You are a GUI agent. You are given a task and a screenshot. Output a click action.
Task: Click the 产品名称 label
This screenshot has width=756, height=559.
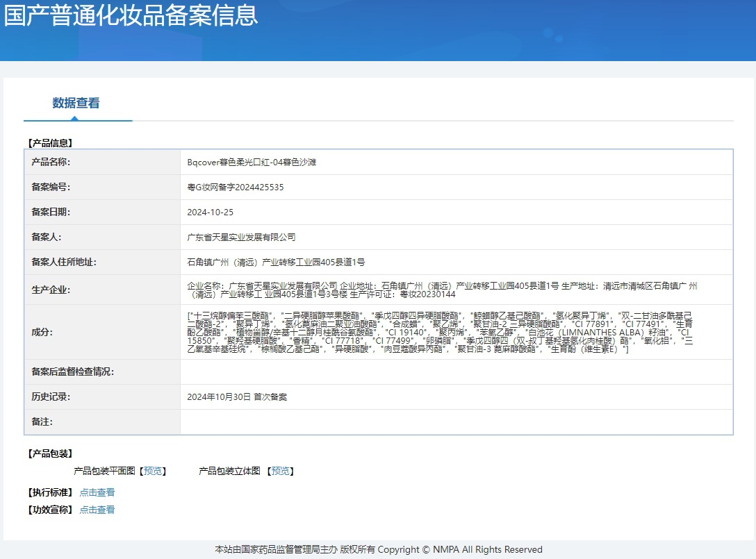[x=51, y=162]
